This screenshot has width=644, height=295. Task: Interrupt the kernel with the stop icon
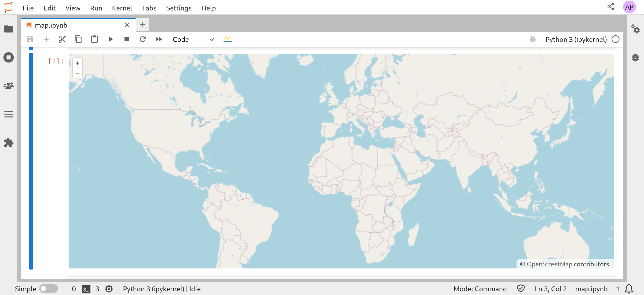point(127,39)
